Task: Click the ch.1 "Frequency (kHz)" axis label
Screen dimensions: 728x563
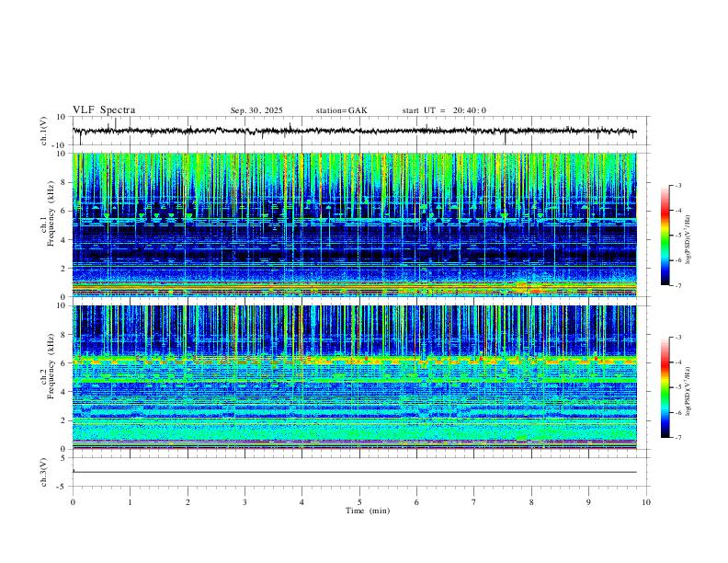Action: tap(51, 214)
